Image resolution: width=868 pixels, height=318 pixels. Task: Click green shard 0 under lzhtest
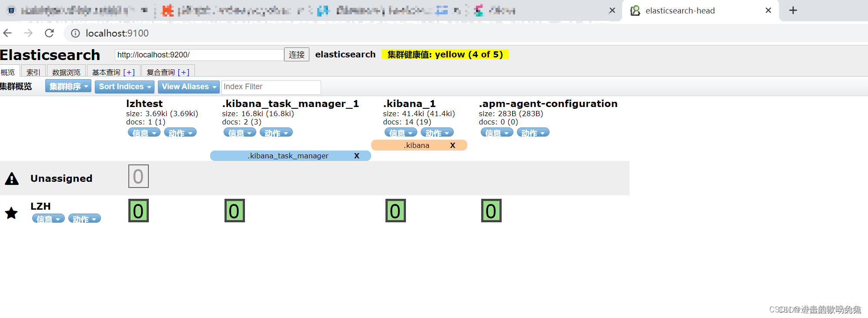[x=138, y=211]
